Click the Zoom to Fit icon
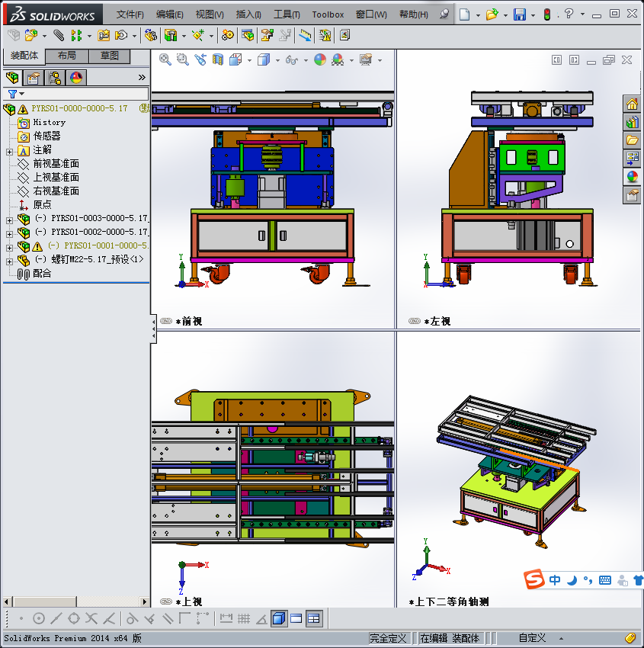This screenshot has width=644, height=648. (x=165, y=60)
